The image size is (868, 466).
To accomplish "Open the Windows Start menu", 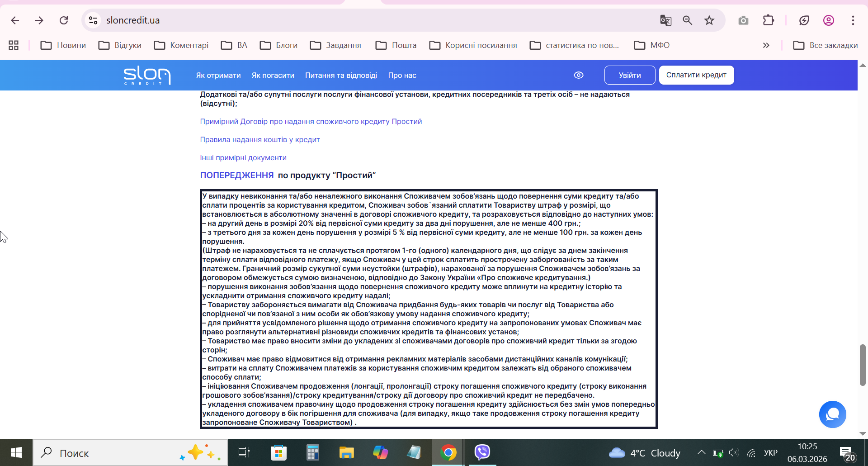I will [16, 452].
